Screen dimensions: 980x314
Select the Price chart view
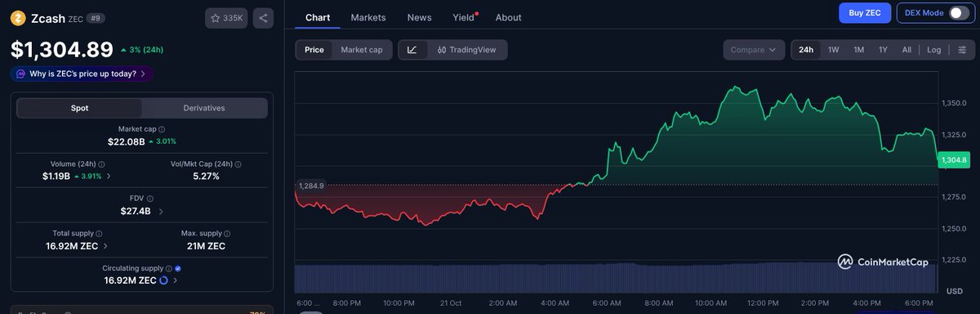coord(314,50)
